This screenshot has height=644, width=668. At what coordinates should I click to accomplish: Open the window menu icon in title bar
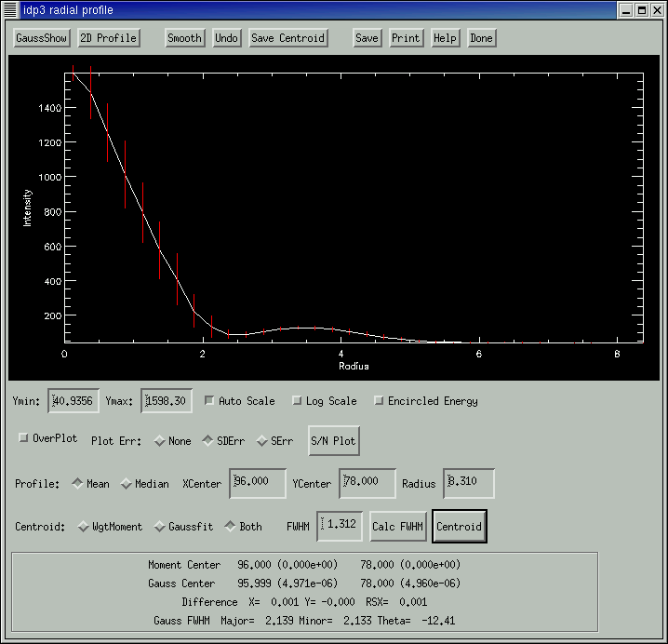click(10, 10)
